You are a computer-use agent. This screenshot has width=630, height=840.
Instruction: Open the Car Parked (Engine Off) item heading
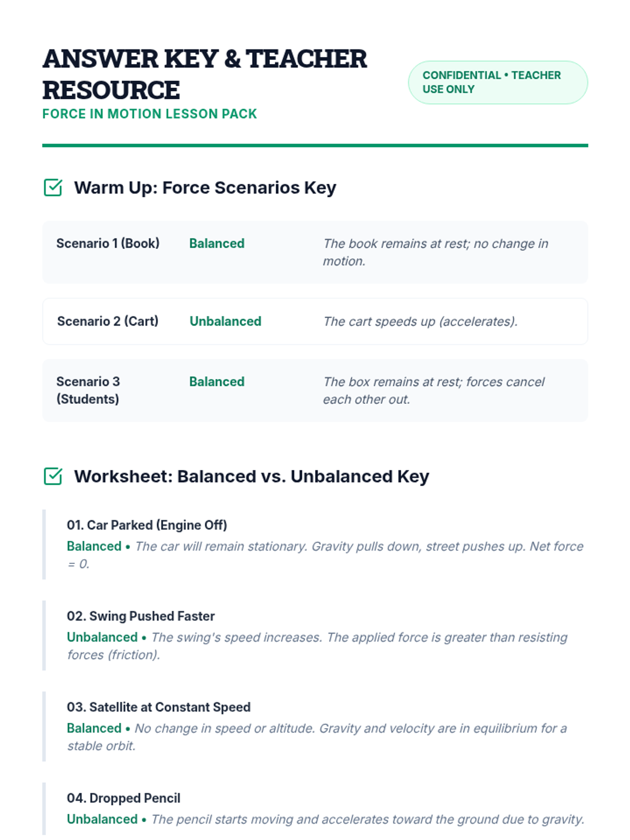147,525
